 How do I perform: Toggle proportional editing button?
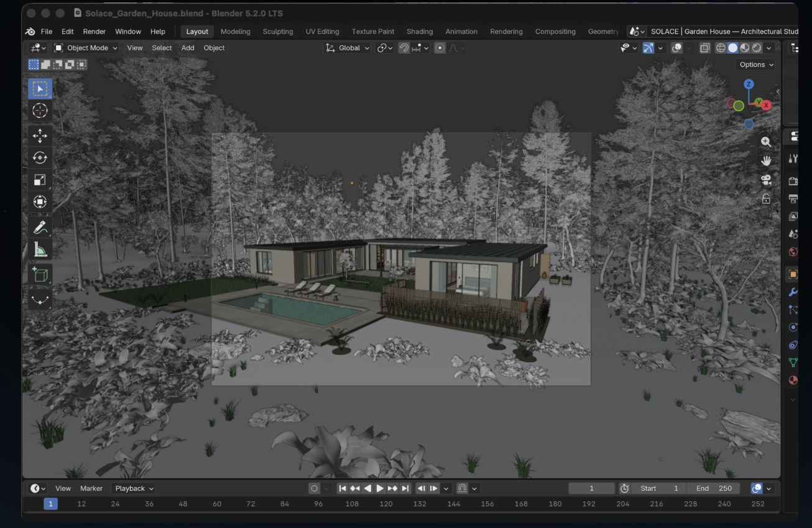[440, 48]
